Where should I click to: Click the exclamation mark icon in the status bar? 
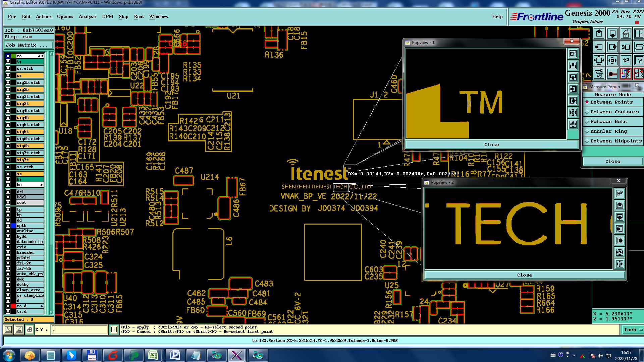tap(114, 329)
